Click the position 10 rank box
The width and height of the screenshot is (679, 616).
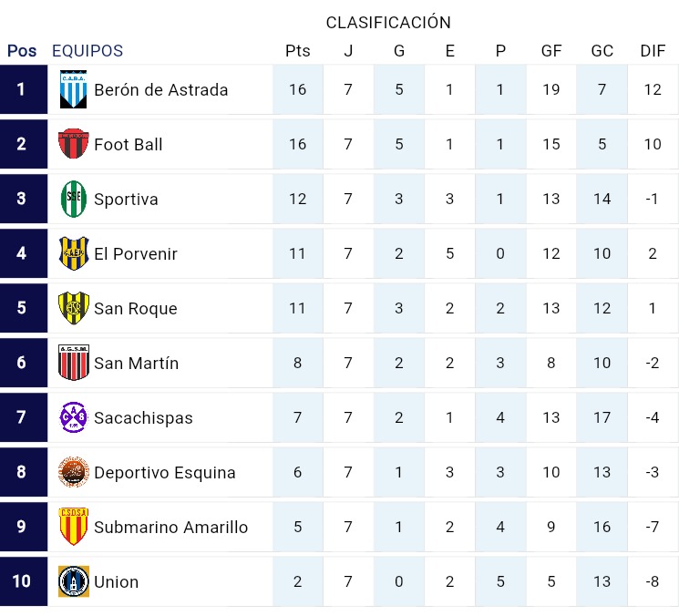coord(22,581)
